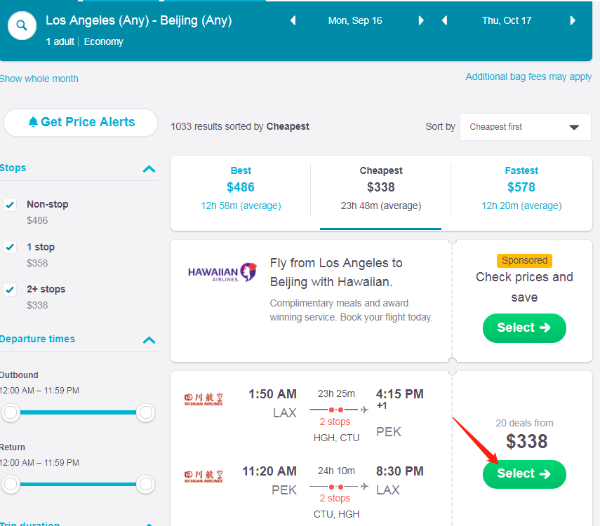Switch to the Fastest results tab
Viewport: 600px width, 526px height.
pos(521,186)
